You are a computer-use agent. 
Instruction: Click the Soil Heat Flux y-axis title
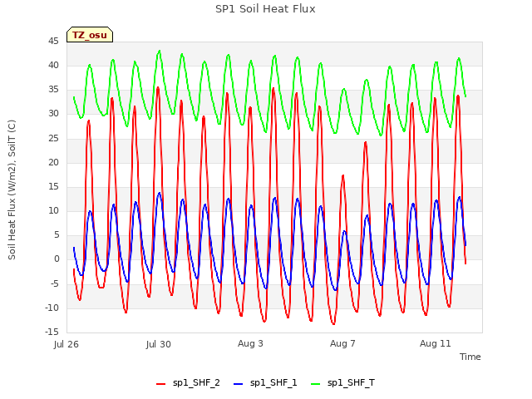coord(12,190)
